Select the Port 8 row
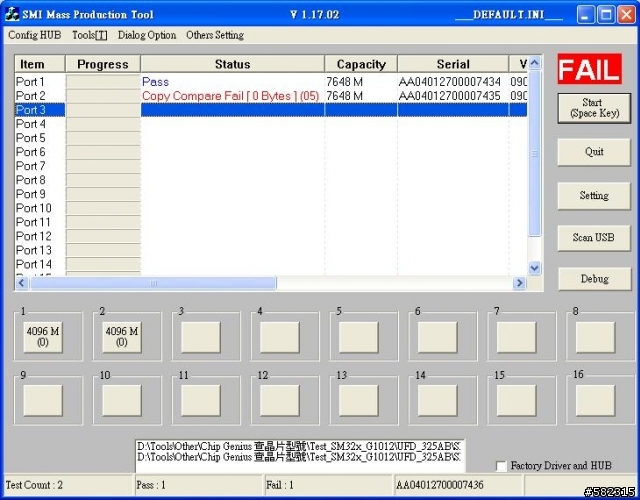The height and width of the screenshot is (500, 640). [x=271, y=180]
